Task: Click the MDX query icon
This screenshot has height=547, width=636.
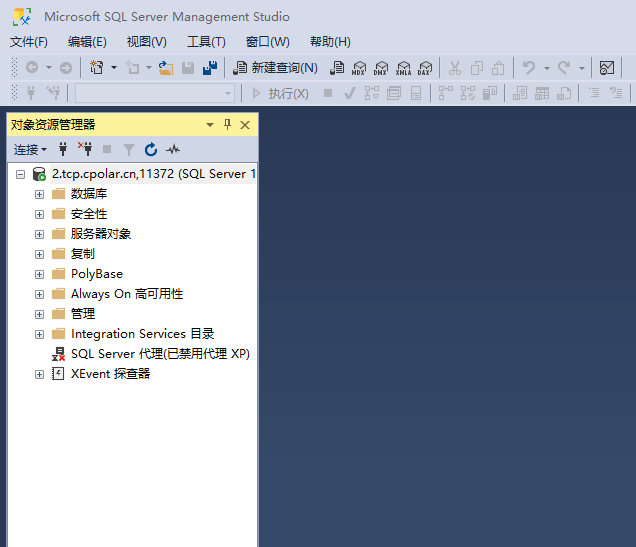Action: tap(359, 68)
